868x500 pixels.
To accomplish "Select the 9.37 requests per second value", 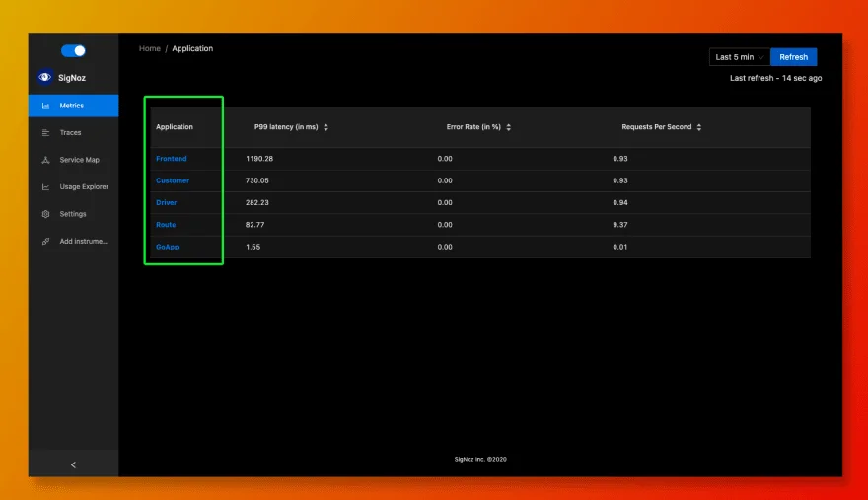I will [x=620, y=225].
